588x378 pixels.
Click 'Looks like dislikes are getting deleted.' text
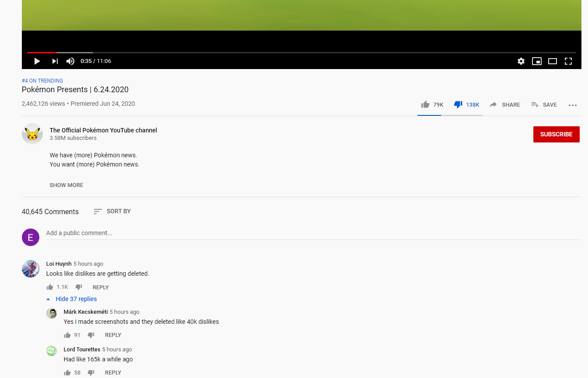point(98,274)
